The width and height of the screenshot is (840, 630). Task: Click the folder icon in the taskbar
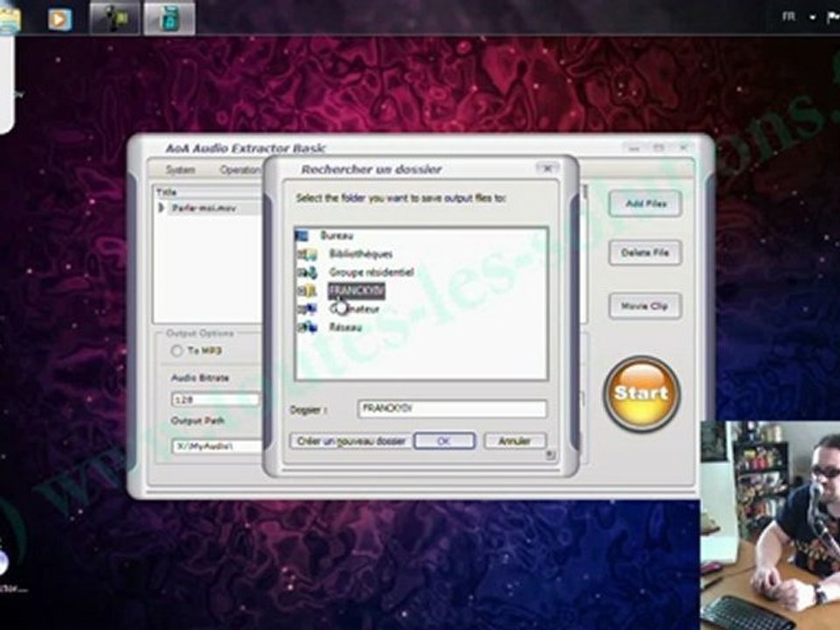9,20
